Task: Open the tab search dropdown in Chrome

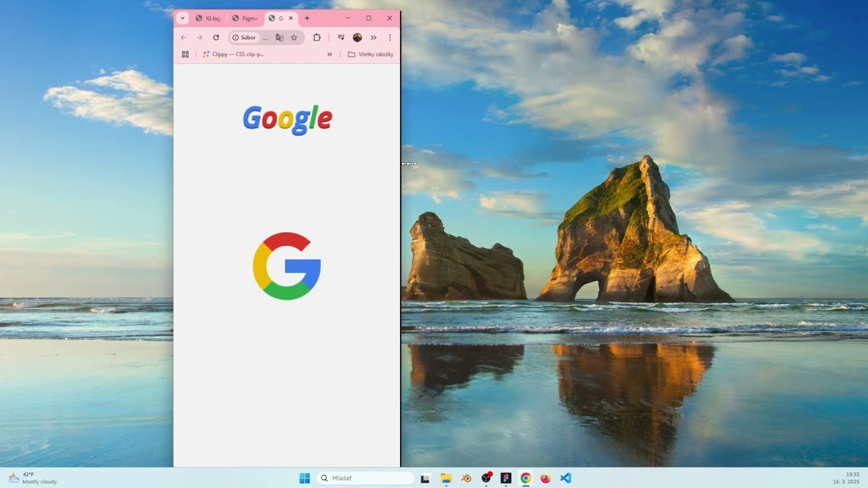Action: [x=182, y=18]
